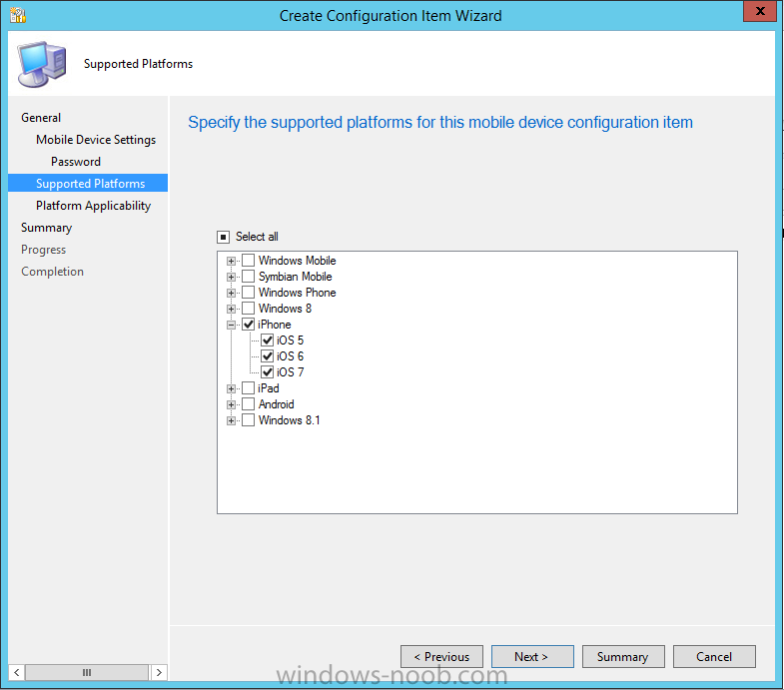The width and height of the screenshot is (784, 690).
Task: Expand the Windows 8.1 tree node
Action: click(231, 421)
